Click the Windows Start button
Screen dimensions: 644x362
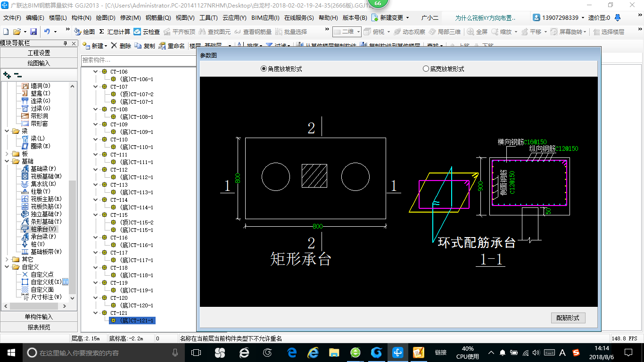(x=11, y=352)
